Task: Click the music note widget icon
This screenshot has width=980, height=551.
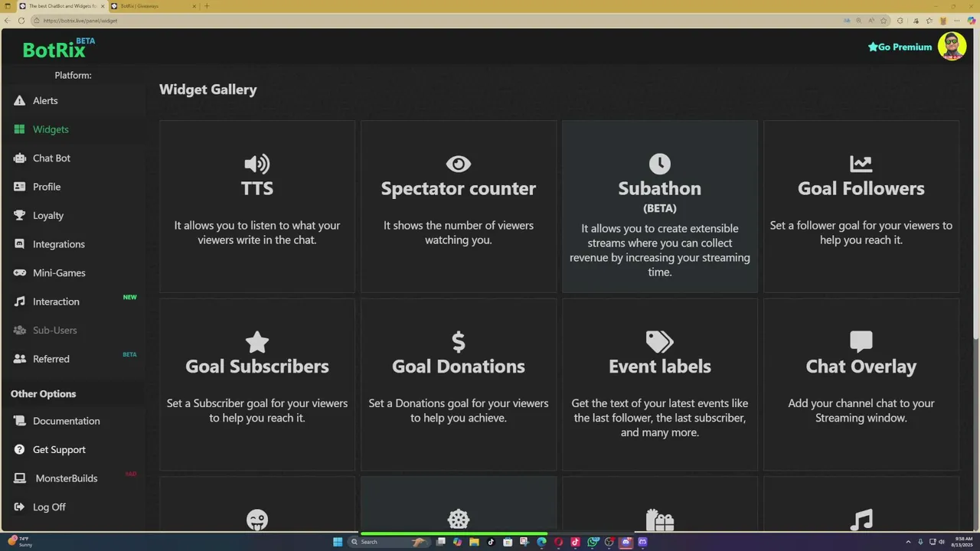Action: tap(861, 520)
